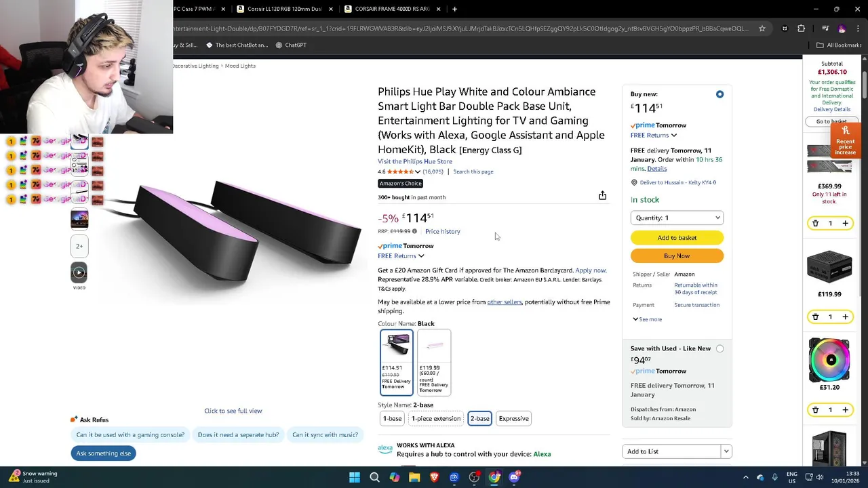868x488 pixels.
Task: Select the white colour swatch option
Action: click(434, 362)
